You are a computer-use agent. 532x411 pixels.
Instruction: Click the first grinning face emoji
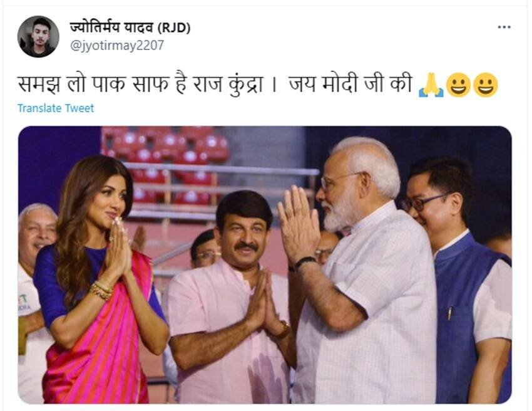tap(458, 85)
